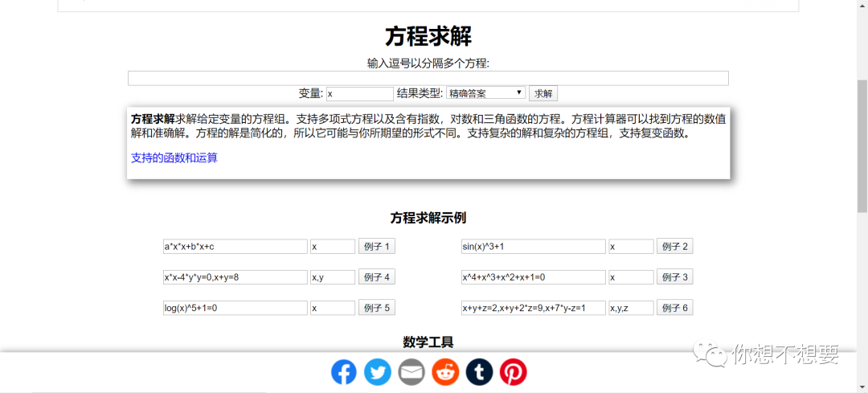Viewport: 868px width, 393px height.
Task: Select the log(x)^5+1=0 example field
Action: (235, 308)
